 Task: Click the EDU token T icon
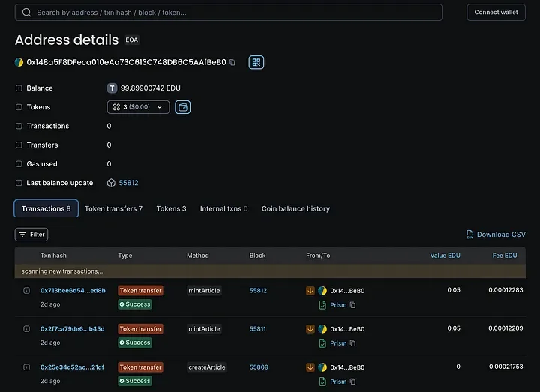click(x=112, y=88)
